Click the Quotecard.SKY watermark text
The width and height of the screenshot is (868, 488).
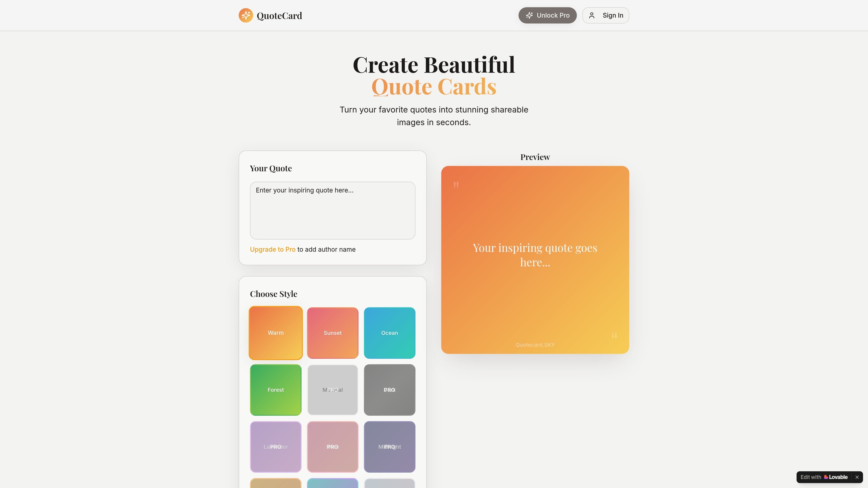click(x=535, y=345)
